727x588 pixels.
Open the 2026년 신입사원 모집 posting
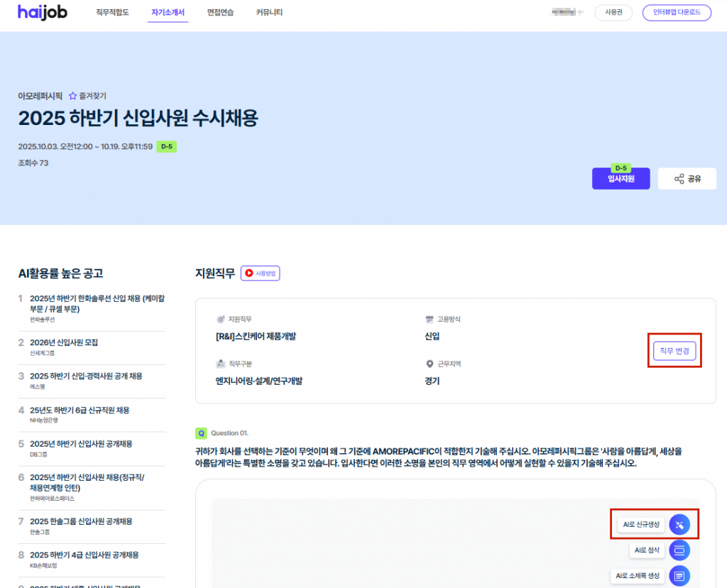[x=64, y=342]
